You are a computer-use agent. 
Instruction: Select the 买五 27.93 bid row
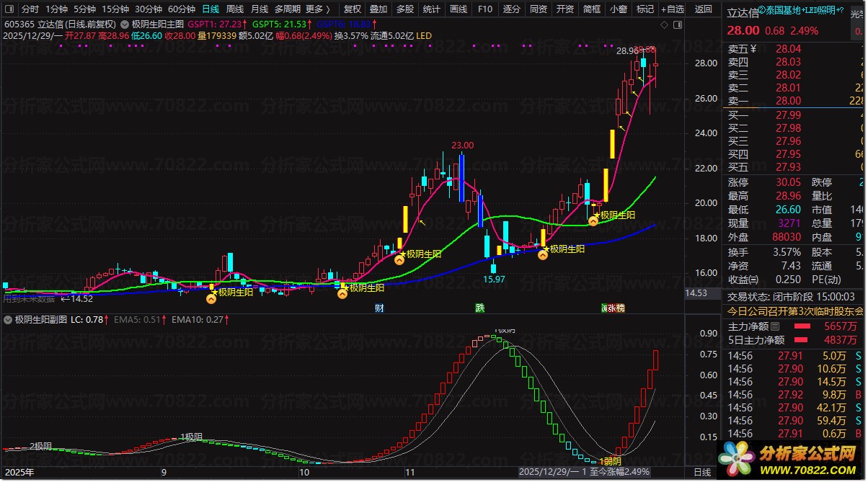[x=794, y=167]
